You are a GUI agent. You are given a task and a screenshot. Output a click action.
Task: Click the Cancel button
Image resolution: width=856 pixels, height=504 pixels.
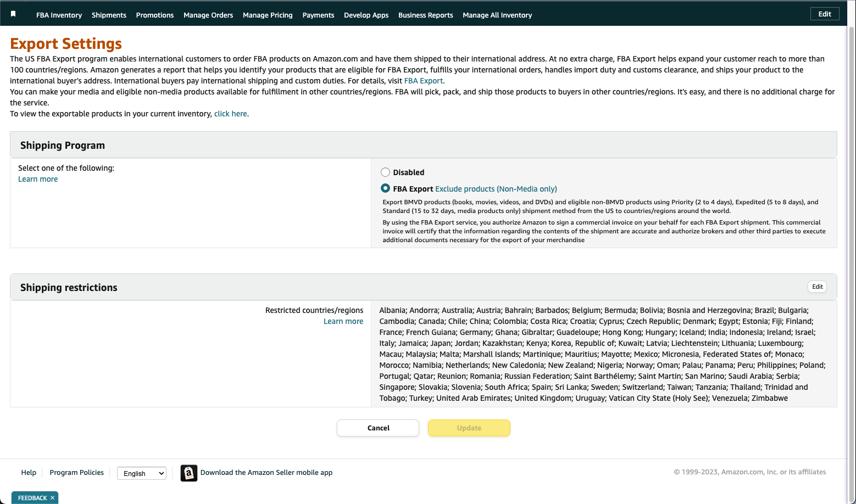click(378, 428)
